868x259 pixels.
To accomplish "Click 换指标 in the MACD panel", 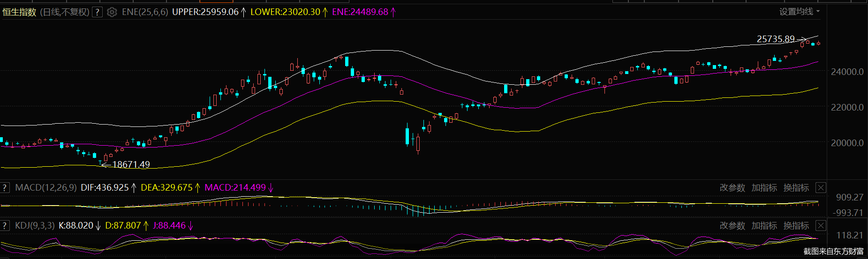I will coord(796,188).
